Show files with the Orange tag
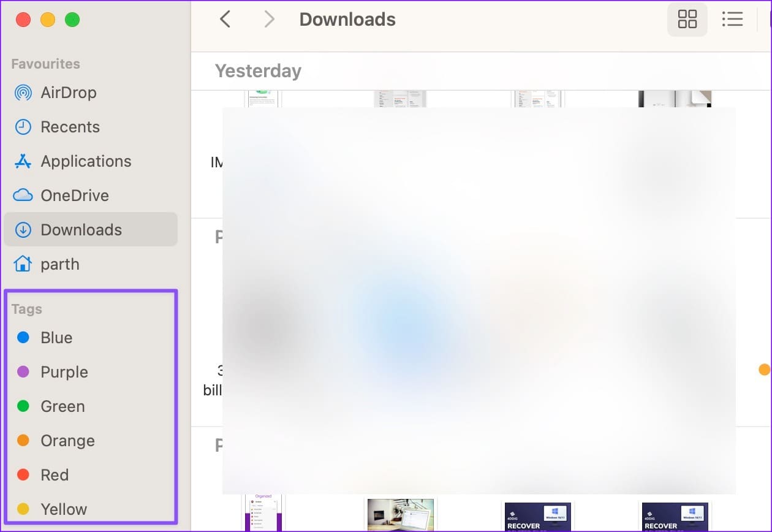The image size is (772, 532). 90,441
